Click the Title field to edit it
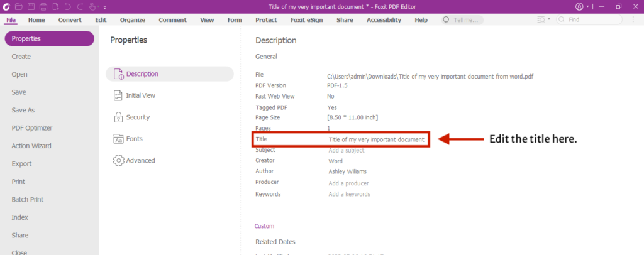The height and width of the screenshot is (255, 644). 376,139
